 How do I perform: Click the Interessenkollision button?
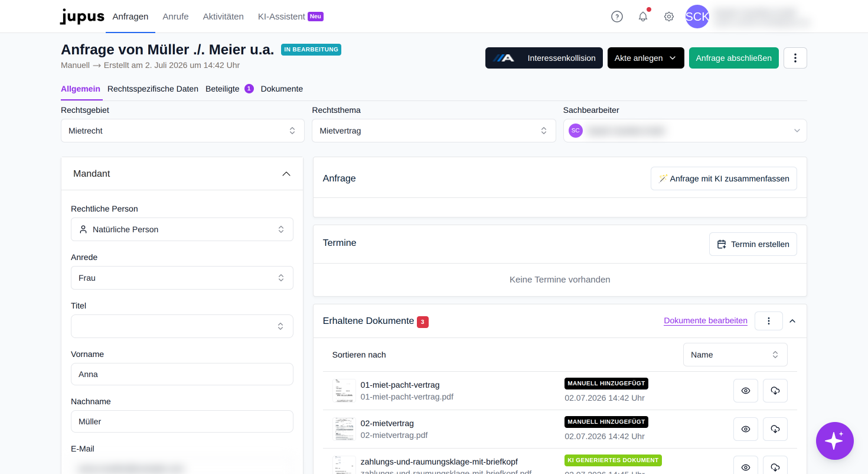544,58
